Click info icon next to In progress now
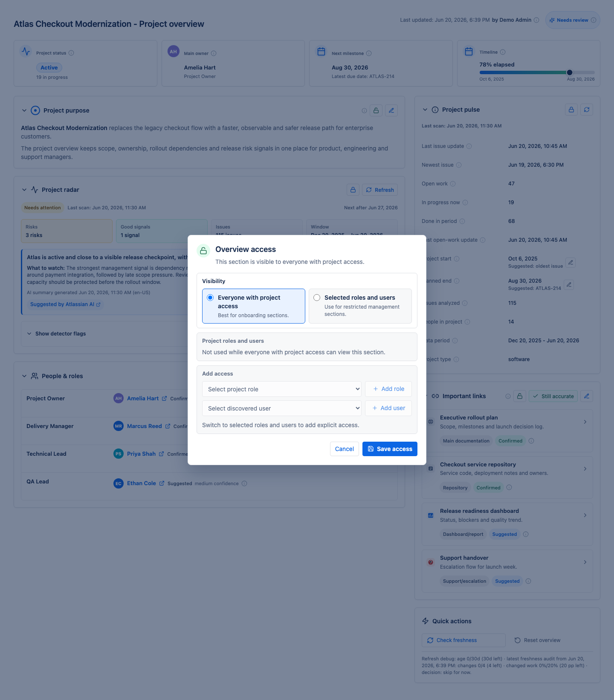Screen dimensions: 614x700 [x=465, y=202]
